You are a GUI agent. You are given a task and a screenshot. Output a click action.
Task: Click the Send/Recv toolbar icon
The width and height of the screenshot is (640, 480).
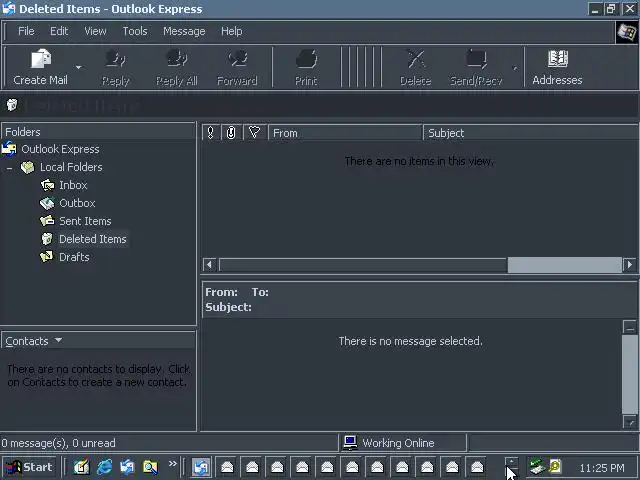[476, 67]
